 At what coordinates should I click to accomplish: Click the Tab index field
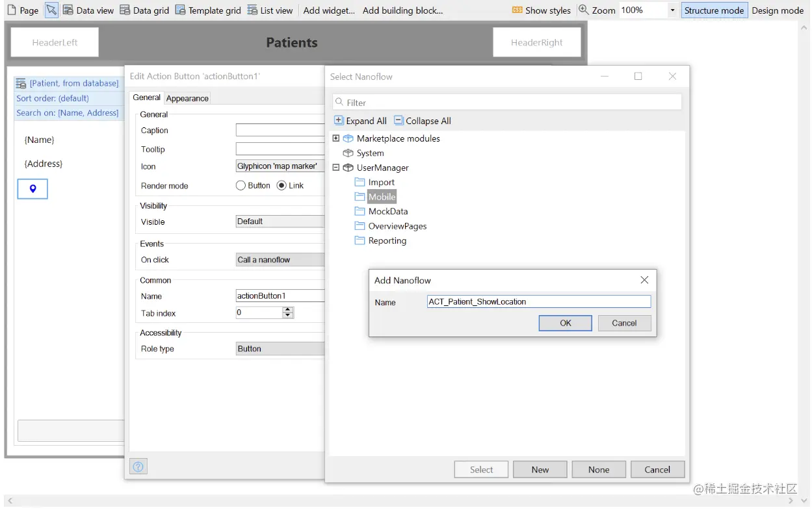(259, 312)
